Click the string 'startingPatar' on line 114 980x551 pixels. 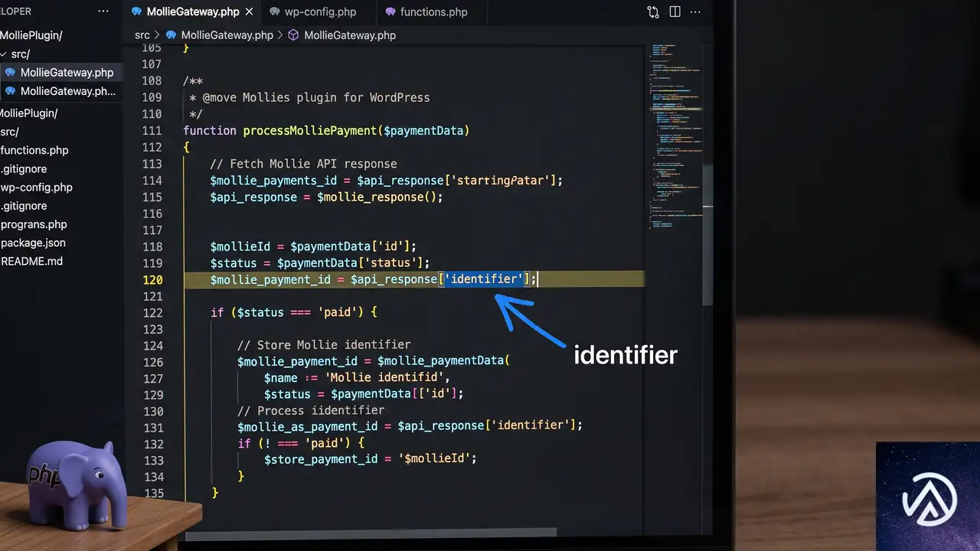pos(500,181)
